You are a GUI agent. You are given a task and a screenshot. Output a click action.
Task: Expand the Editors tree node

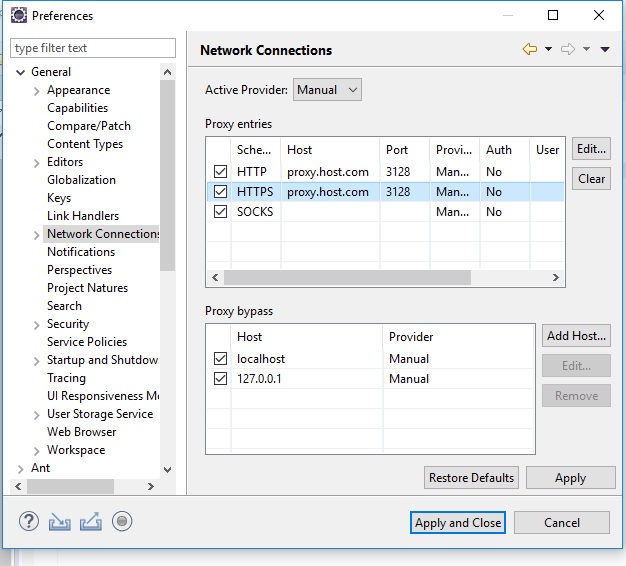coord(36,163)
